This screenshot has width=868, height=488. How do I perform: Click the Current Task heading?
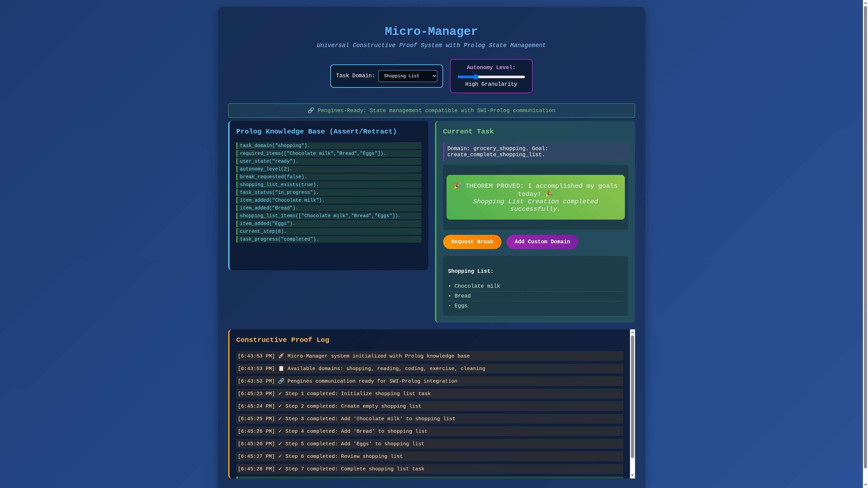coord(468,131)
